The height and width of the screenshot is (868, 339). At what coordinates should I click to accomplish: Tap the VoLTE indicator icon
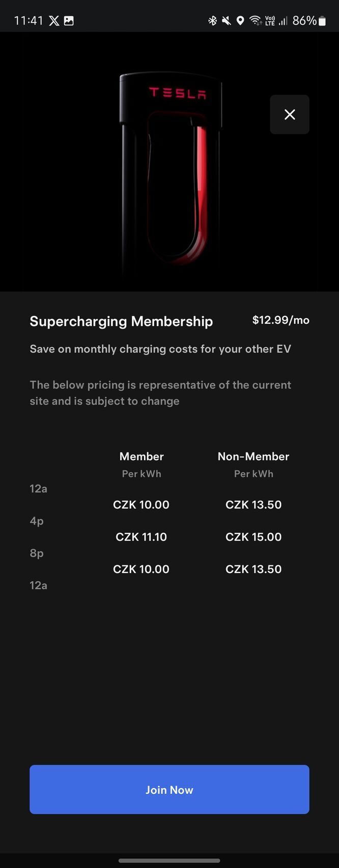point(269,20)
